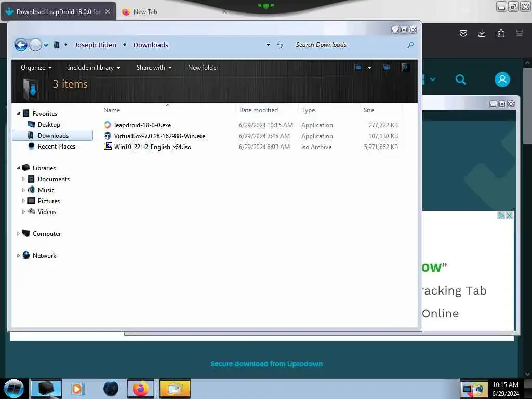The image size is (532, 399).
Task: Select Computer in navigation pane
Action: 46,233
